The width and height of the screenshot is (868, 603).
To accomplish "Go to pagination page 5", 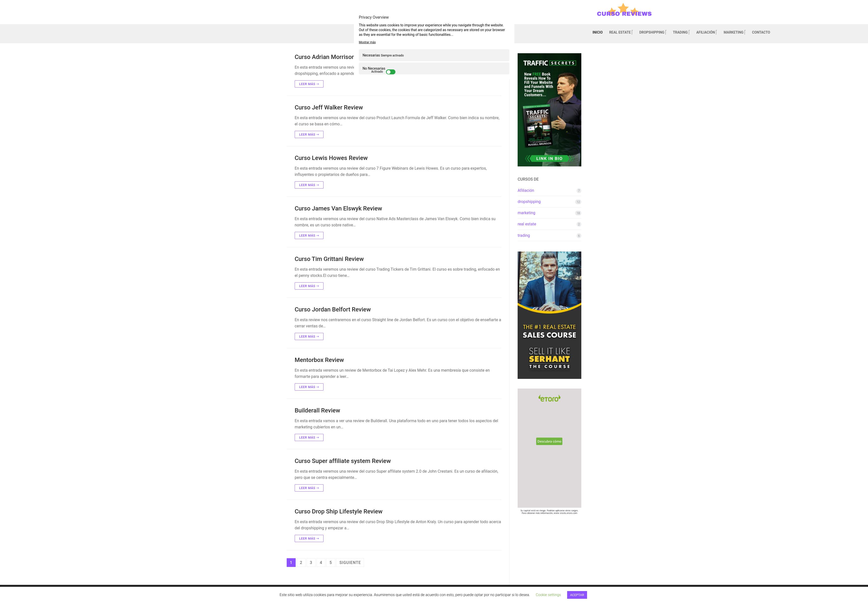I will click(x=331, y=562).
